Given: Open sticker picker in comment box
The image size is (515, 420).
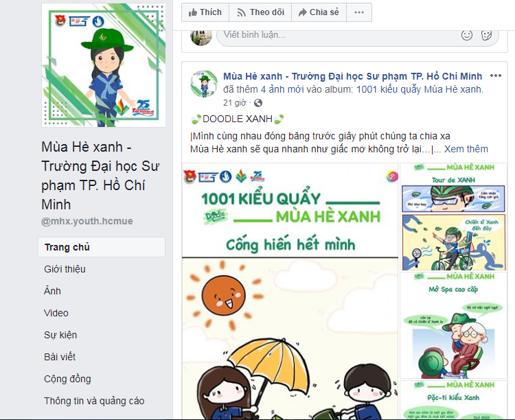Looking at the screenshot, I should (x=486, y=35).
